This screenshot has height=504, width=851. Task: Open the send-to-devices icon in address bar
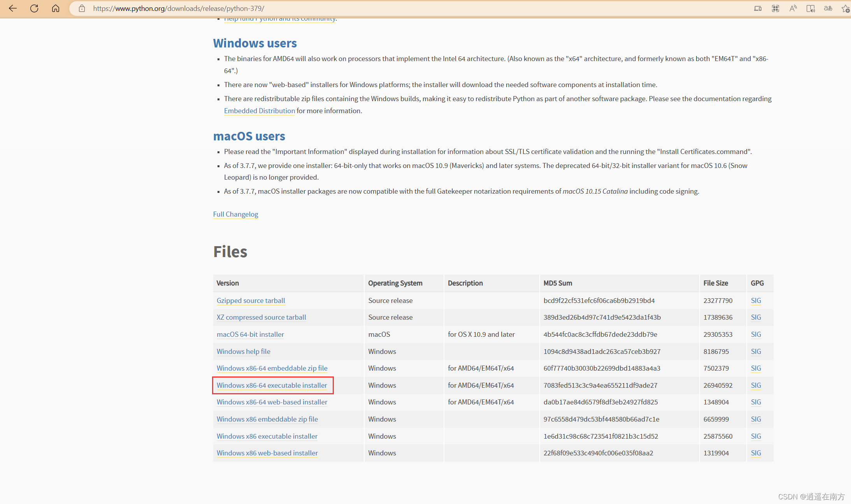click(758, 8)
